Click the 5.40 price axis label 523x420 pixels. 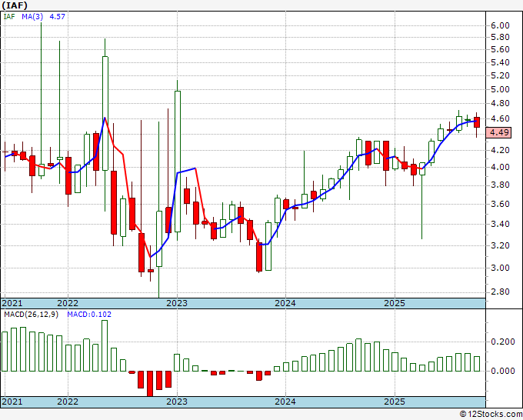500,62
